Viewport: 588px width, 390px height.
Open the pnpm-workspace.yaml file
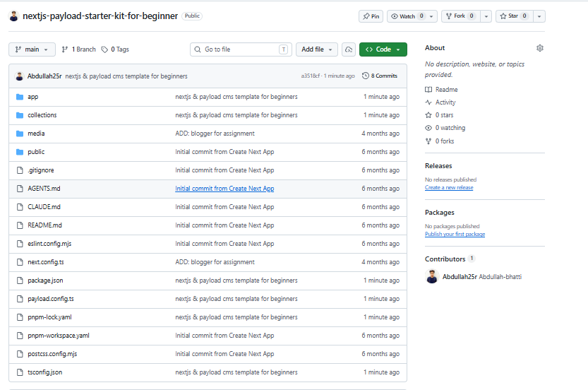coord(59,336)
